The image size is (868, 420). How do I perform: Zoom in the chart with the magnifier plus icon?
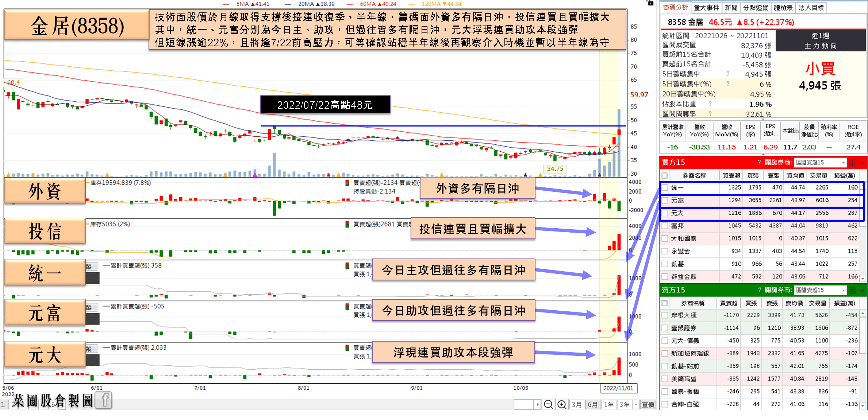562,404
